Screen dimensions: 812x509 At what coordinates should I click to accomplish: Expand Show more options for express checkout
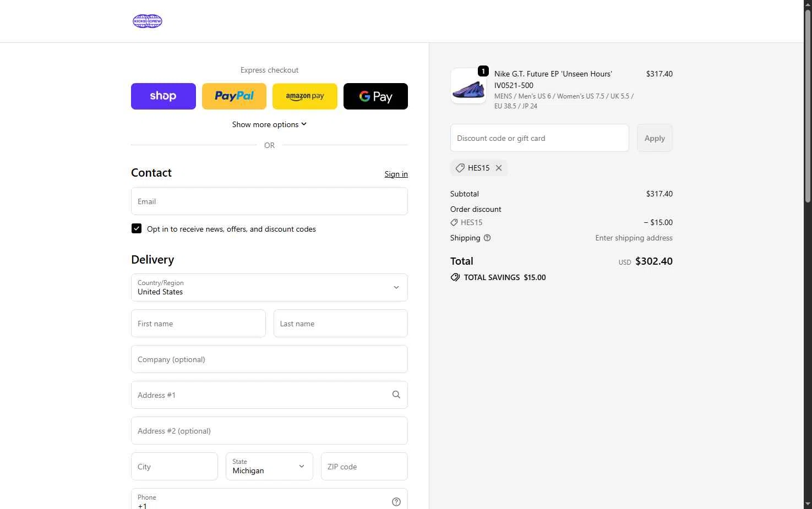coord(269,124)
